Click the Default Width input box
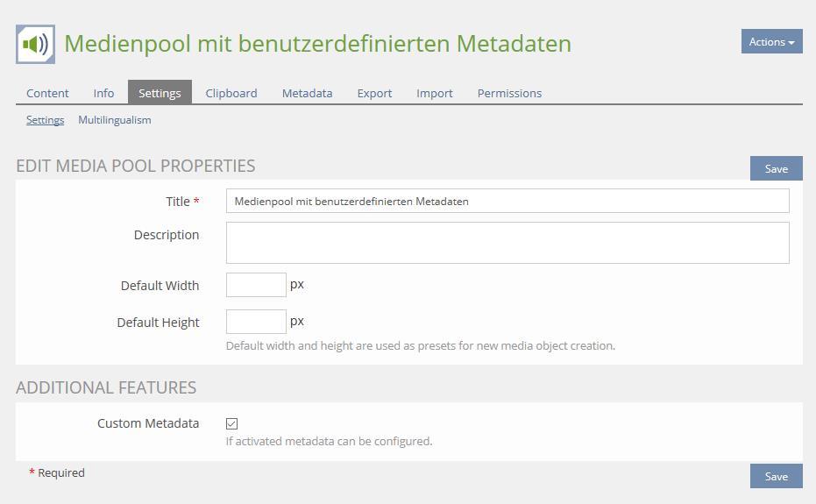The width and height of the screenshot is (816, 504). 256,285
